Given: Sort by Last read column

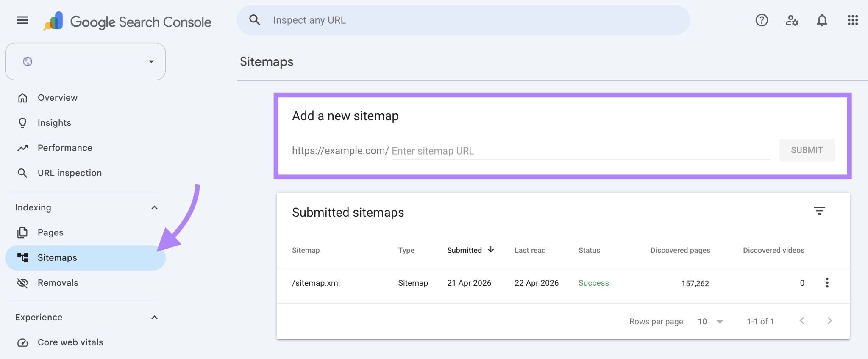Looking at the screenshot, I should coord(530,250).
